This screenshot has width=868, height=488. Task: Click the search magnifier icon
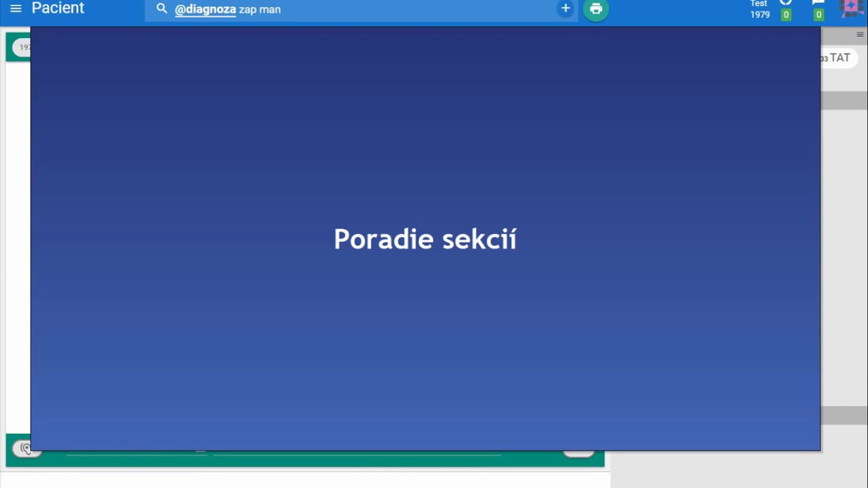coord(161,9)
